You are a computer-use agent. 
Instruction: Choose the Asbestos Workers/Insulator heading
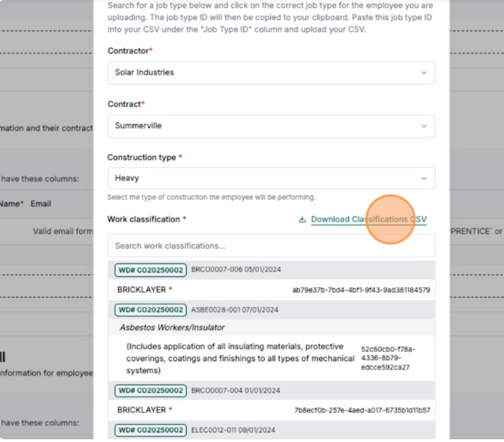pos(172,328)
